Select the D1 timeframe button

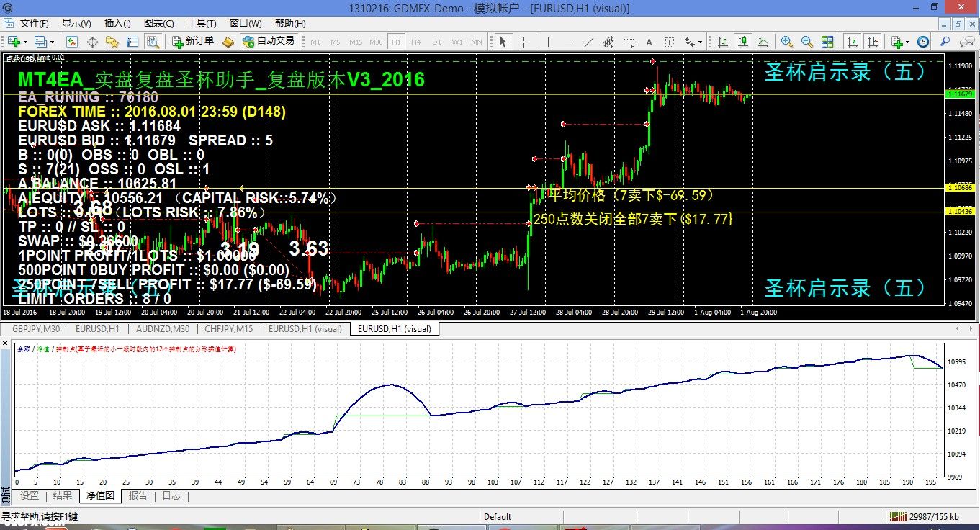(x=436, y=42)
